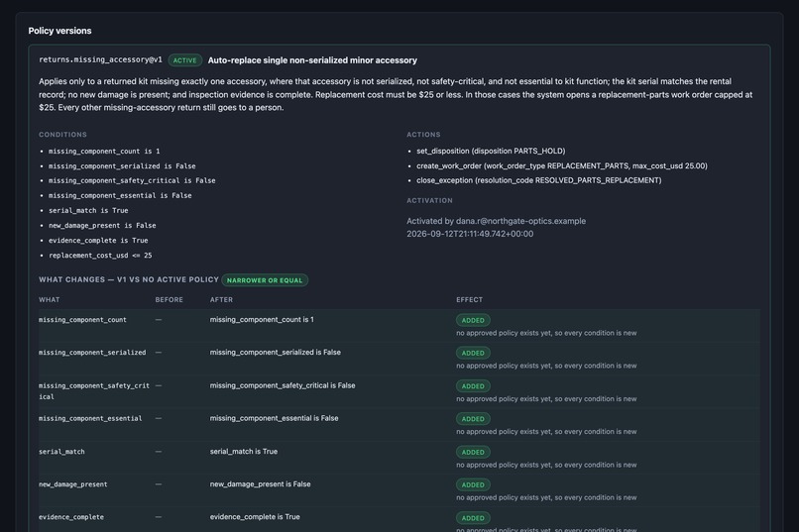
Task: Select the policy ID returns.missing_accessory@v1
Action: click(x=100, y=59)
